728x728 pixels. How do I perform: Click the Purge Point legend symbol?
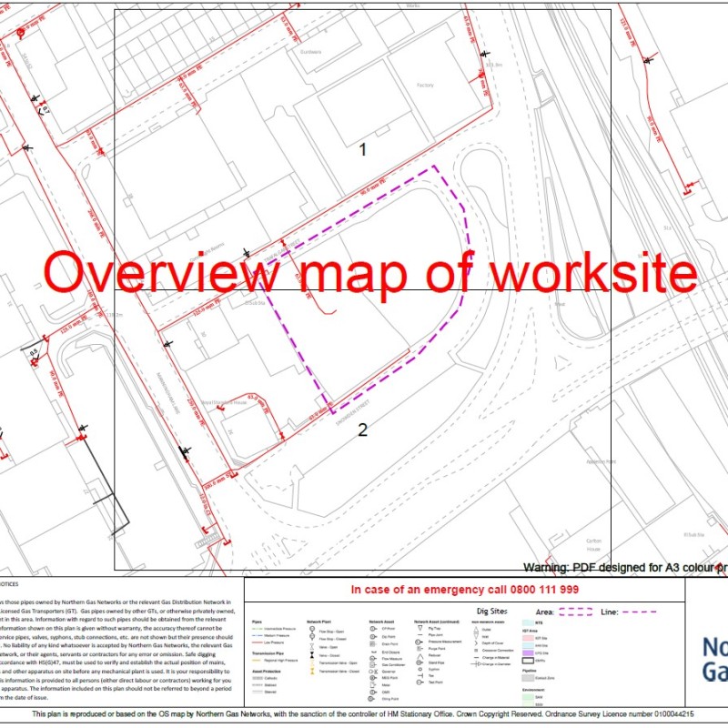tap(419, 649)
